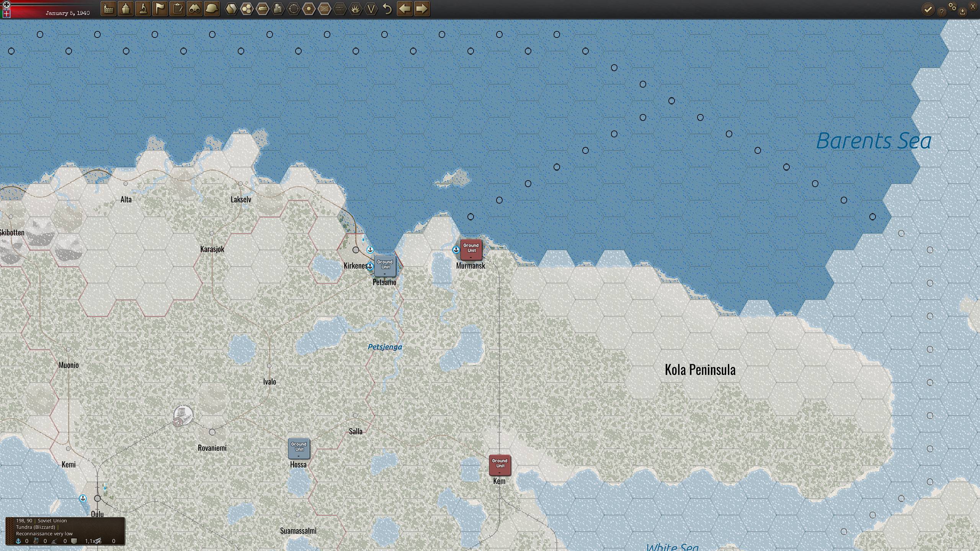
Task: Open the help question mark
Action: (x=941, y=12)
